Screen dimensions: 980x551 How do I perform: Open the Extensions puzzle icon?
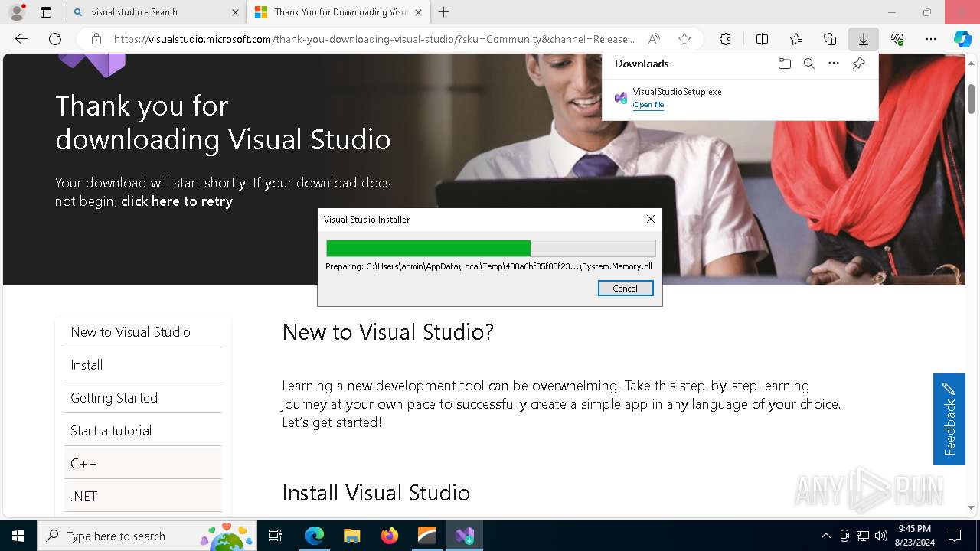pyautogui.click(x=725, y=39)
